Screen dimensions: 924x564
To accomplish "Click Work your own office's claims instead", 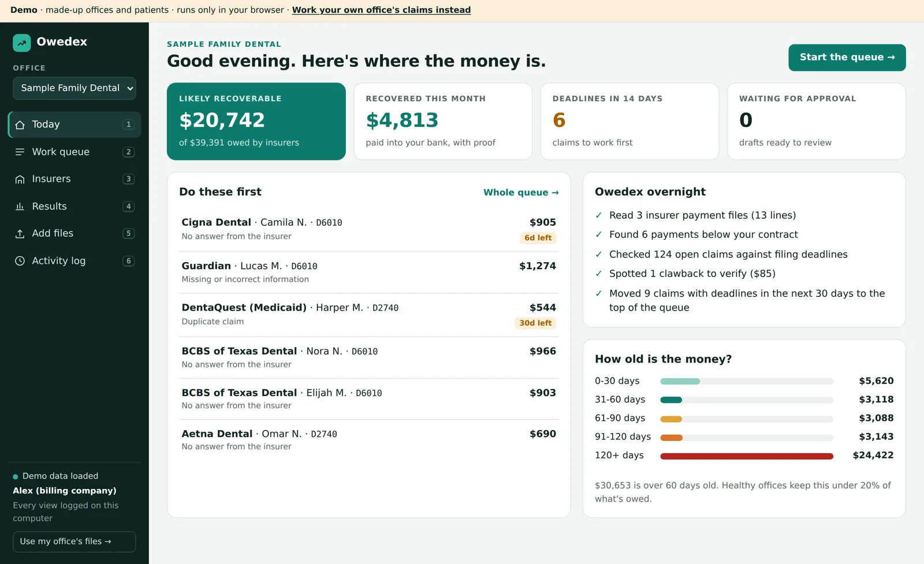I will pos(381,10).
